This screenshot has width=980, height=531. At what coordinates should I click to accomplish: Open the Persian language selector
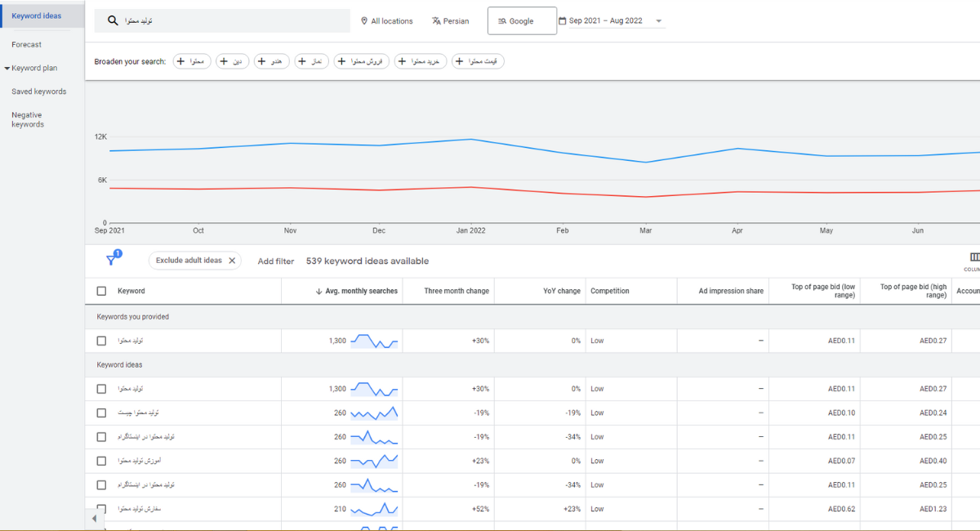(451, 21)
